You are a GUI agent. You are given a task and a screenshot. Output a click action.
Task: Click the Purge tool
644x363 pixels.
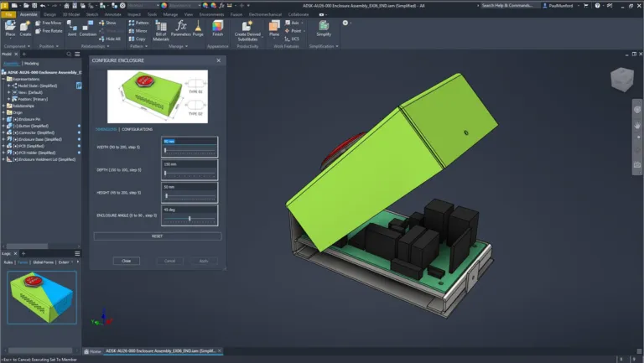point(198,29)
